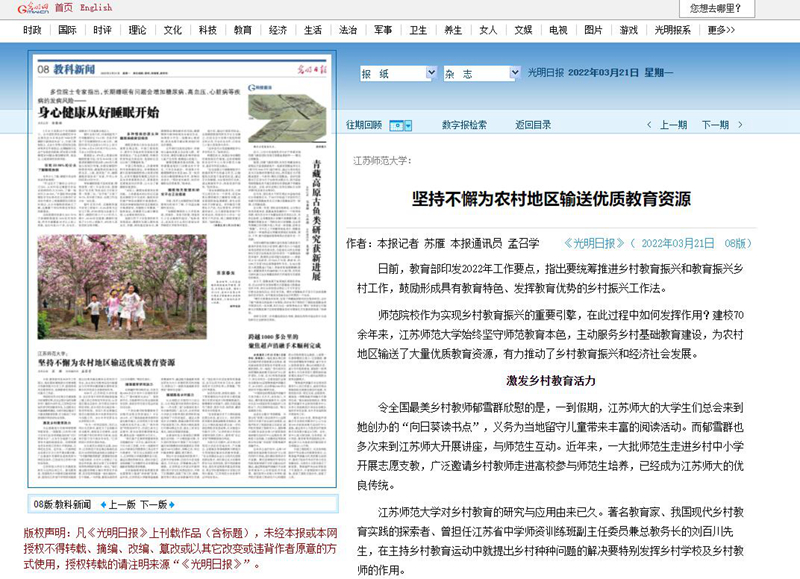800x579 pixels.
Task: Click the blue diamond after 下一版
Action: point(174,505)
